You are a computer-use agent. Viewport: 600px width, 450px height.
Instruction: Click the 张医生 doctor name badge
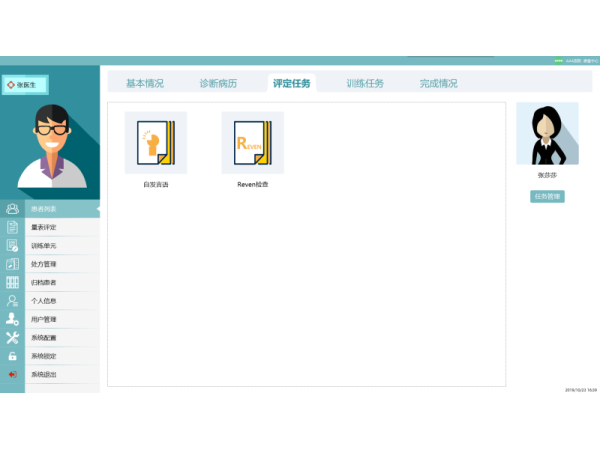click(x=25, y=85)
